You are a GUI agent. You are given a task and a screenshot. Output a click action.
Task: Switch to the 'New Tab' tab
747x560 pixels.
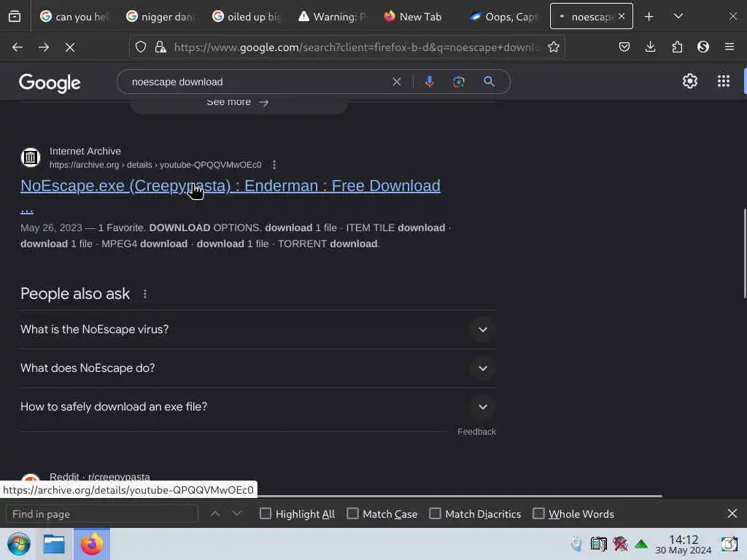click(x=413, y=17)
